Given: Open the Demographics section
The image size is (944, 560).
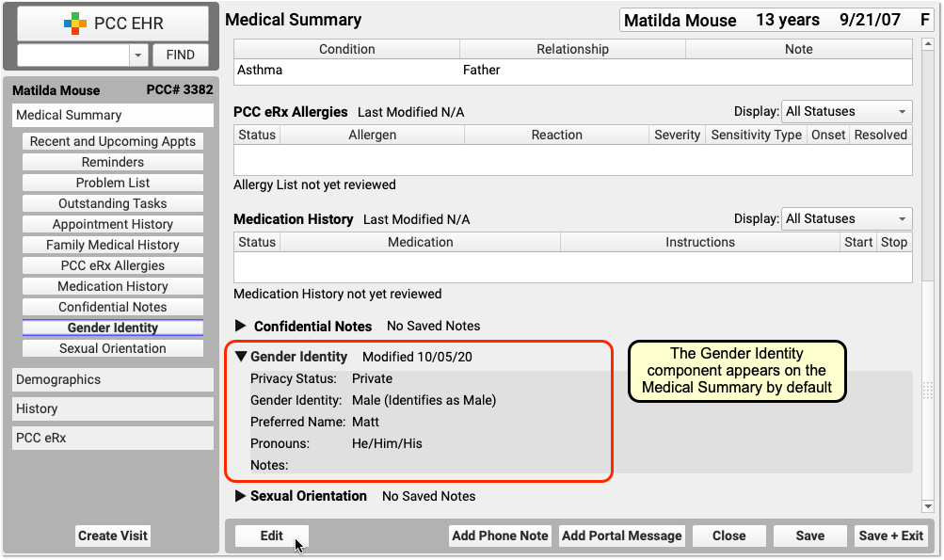Looking at the screenshot, I should pos(113,380).
